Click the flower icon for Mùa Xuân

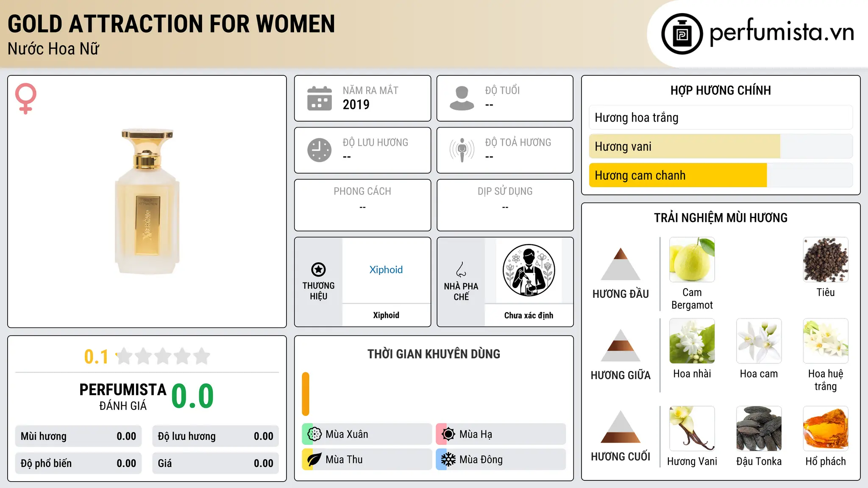314,434
